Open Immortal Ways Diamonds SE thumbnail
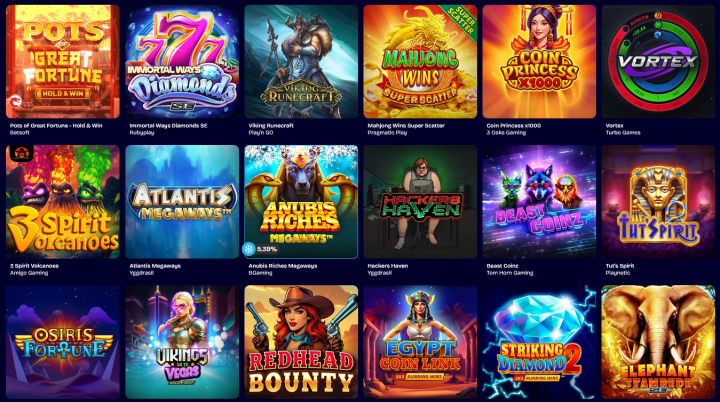This screenshot has height=402, width=720. pyautogui.click(x=182, y=62)
